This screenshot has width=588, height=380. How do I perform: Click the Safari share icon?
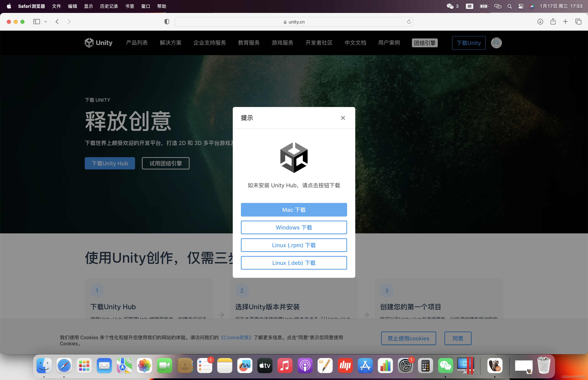pyautogui.click(x=553, y=21)
